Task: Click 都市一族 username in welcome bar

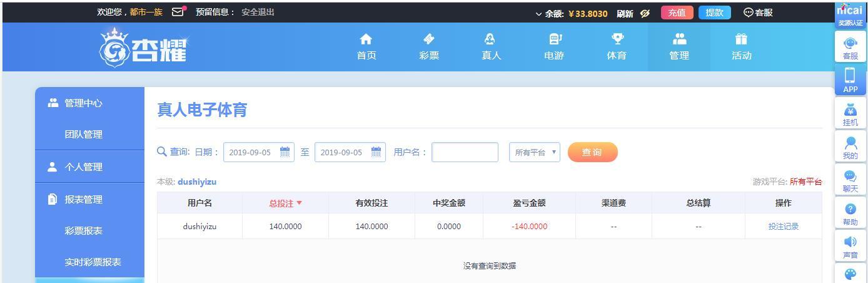Action: (x=146, y=12)
